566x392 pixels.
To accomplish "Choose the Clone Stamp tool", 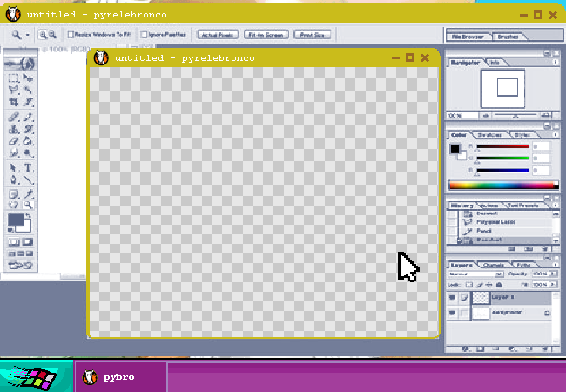I will pyautogui.click(x=13, y=129).
